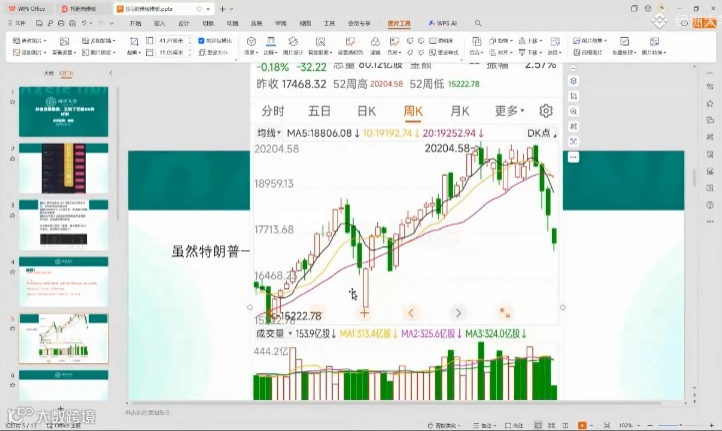
Task: Click the Selection Pane icon next to Move Up
Action: pos(555,41)
